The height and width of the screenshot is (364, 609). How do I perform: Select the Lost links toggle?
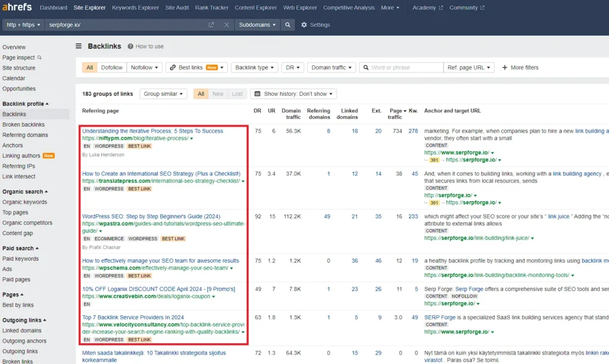tap(237, 93)
